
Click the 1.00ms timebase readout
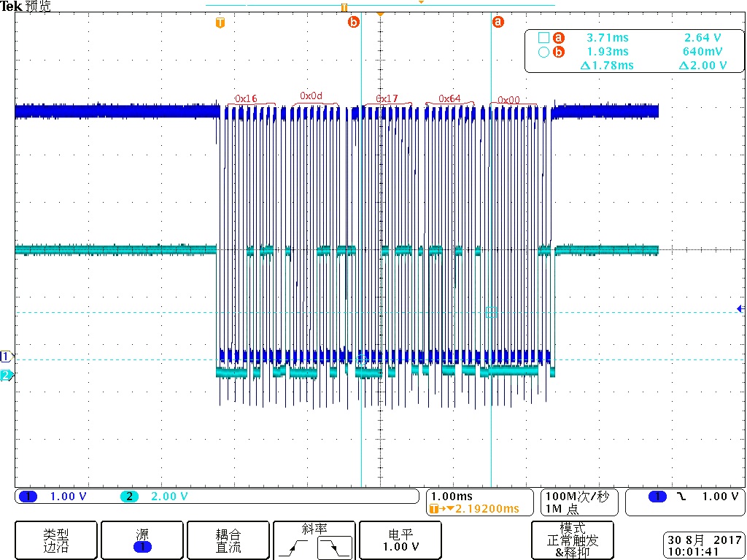click(x=451, y=497)
